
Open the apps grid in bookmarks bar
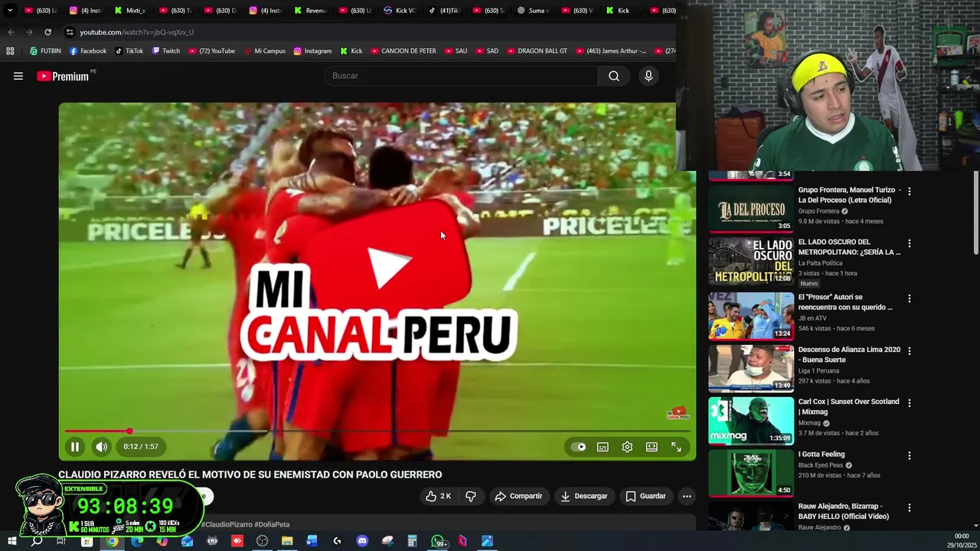[x=10, y=51]
